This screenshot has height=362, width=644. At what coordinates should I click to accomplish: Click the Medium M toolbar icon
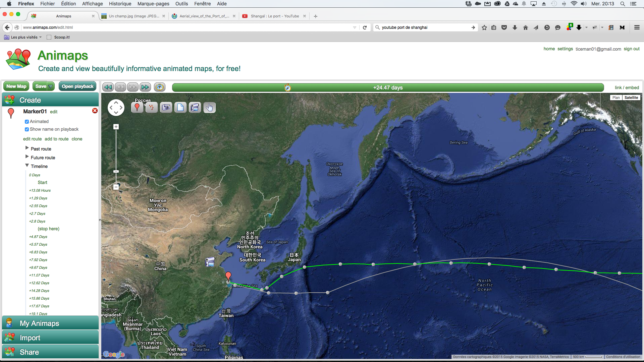tap(622, 27)
